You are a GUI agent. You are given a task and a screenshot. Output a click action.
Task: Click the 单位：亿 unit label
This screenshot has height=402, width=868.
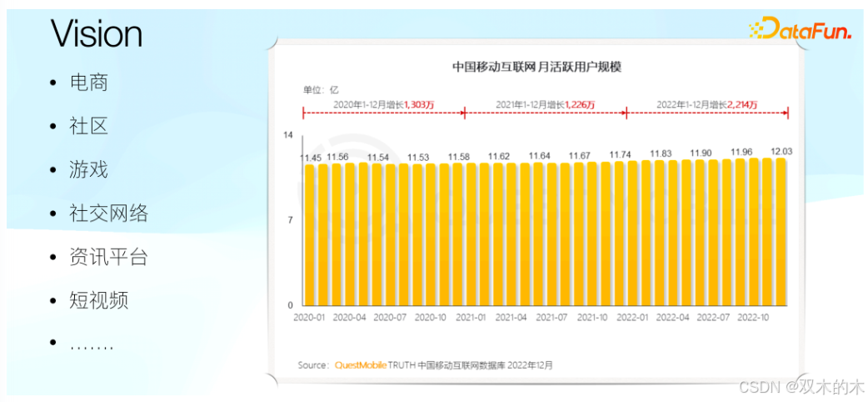pos(320,88)
